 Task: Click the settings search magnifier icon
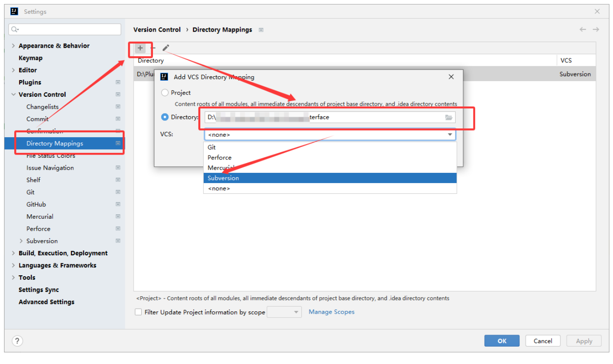pos(15,29)
